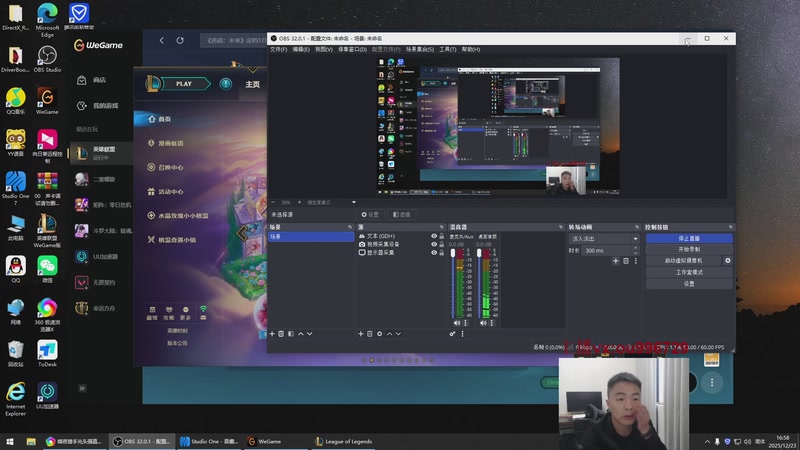Lock the 显示器采集 source
The height and width of the screenshot is (450, 800).
442,253
